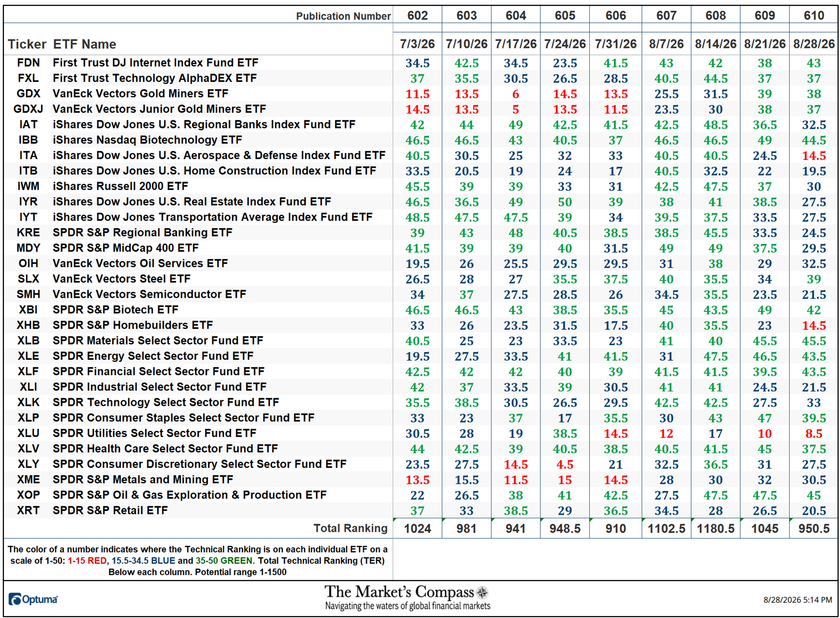The width and height of the screenshot is (840, 618).
Task: Click the 7/31/26 date header
Action: tap(615, 44)
